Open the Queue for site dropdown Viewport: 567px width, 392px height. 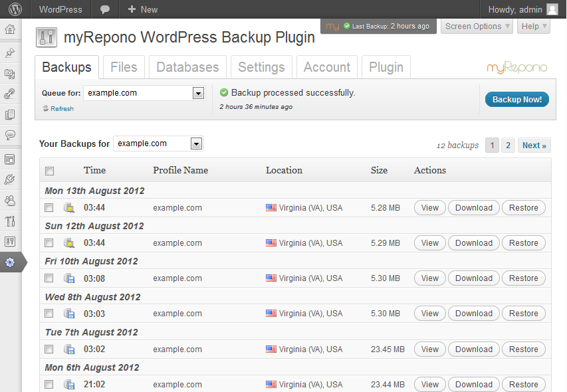144,93
